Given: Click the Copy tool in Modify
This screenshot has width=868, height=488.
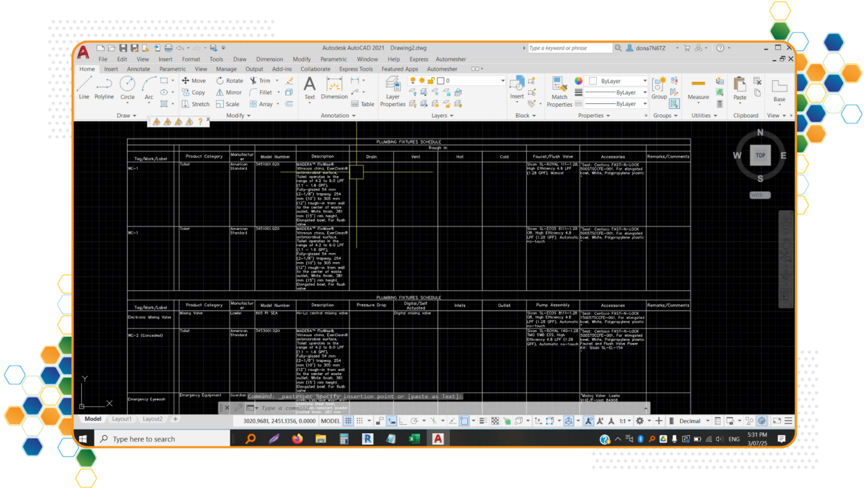Looking at the screenshot, I should [194, 93].
